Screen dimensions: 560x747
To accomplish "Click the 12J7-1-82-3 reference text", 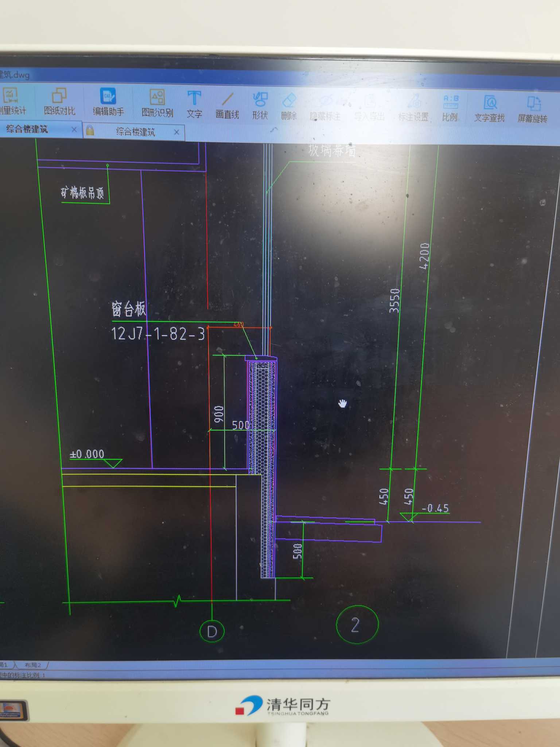I will click(158, 333).
